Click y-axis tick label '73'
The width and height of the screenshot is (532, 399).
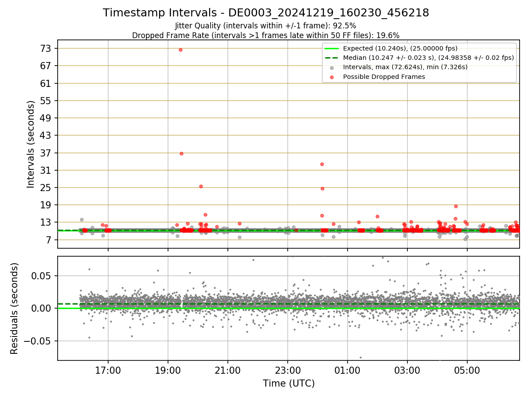tap(47, 48)
